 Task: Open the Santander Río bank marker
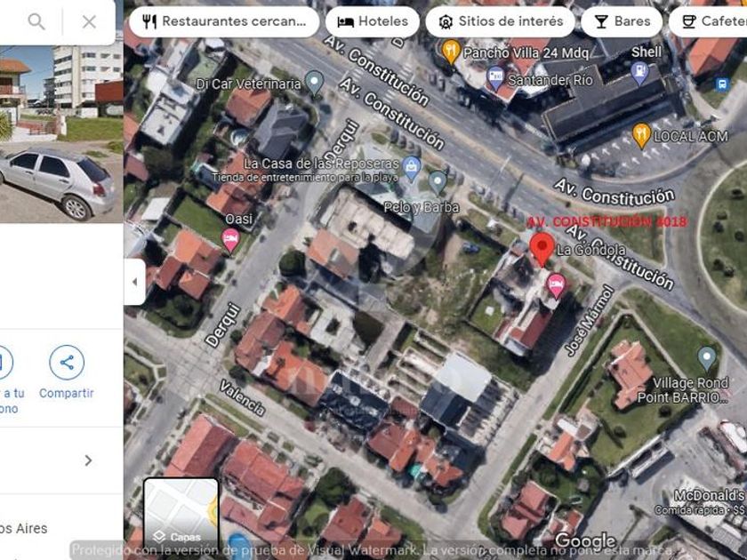[495, 78]
